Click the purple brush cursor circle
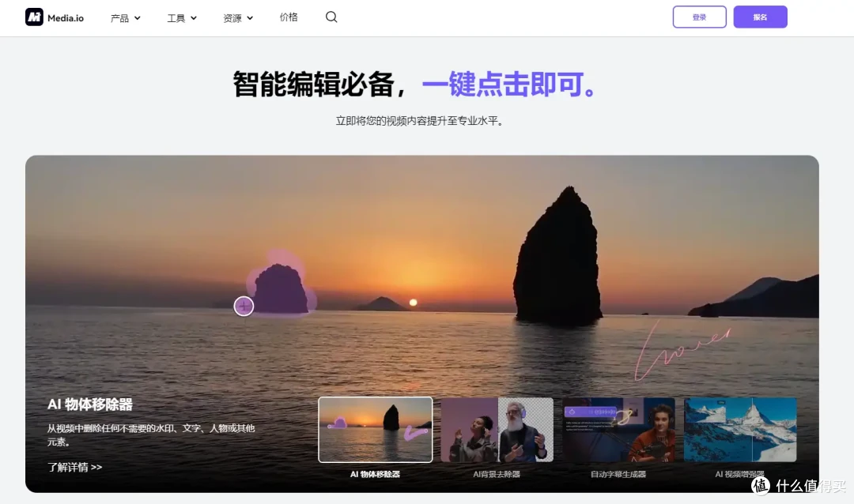Screen dimensions: 854x504 pyautogui.click(x=244, y=307)
